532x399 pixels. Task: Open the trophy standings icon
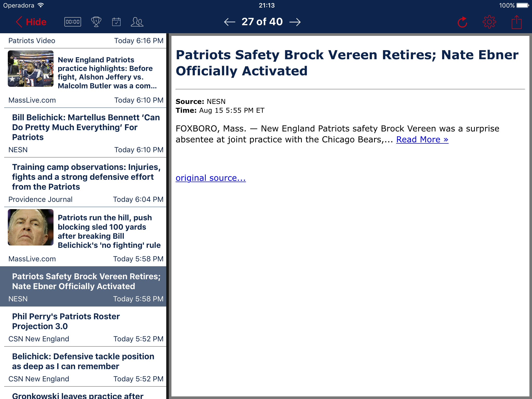pos(96,22)
